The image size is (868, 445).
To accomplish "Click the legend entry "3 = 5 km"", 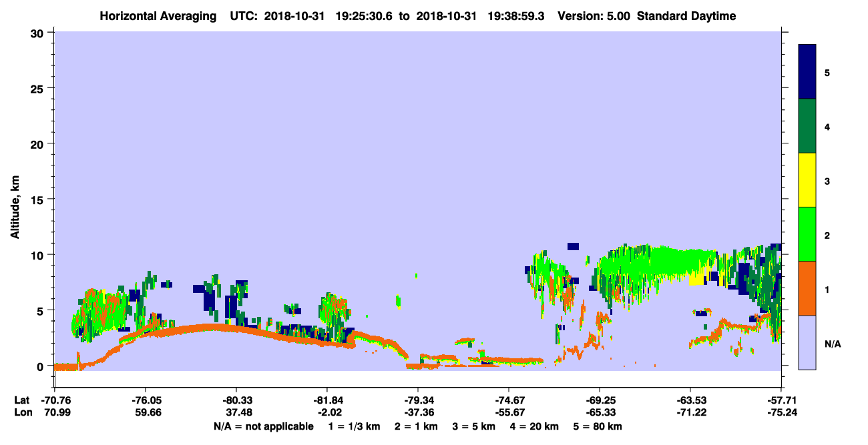I will pyautogui.click(x=475, y=426).
